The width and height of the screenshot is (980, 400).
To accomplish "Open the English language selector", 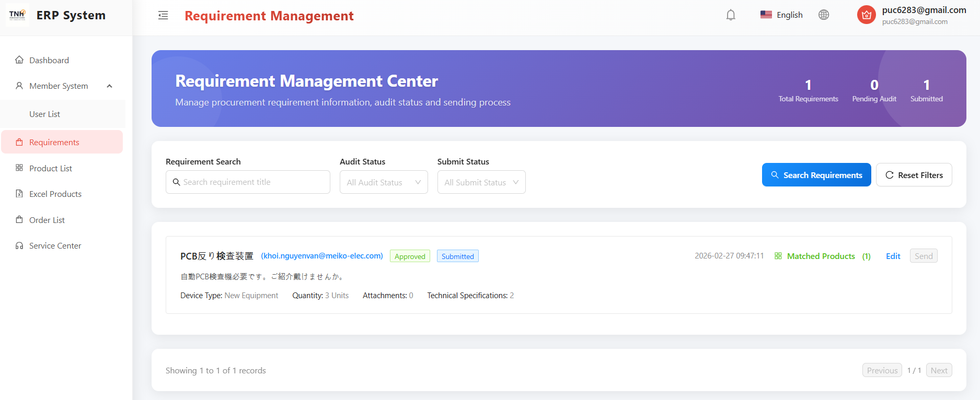I will tap(781, 15).
